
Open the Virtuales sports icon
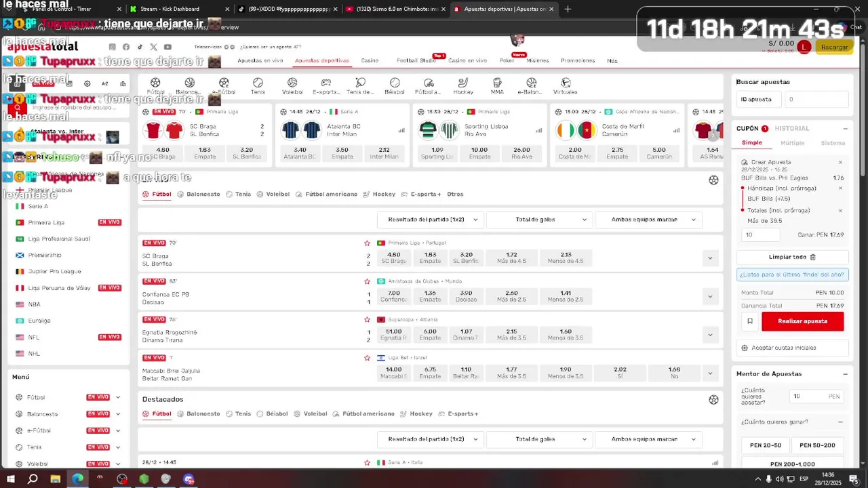(566, 83)
